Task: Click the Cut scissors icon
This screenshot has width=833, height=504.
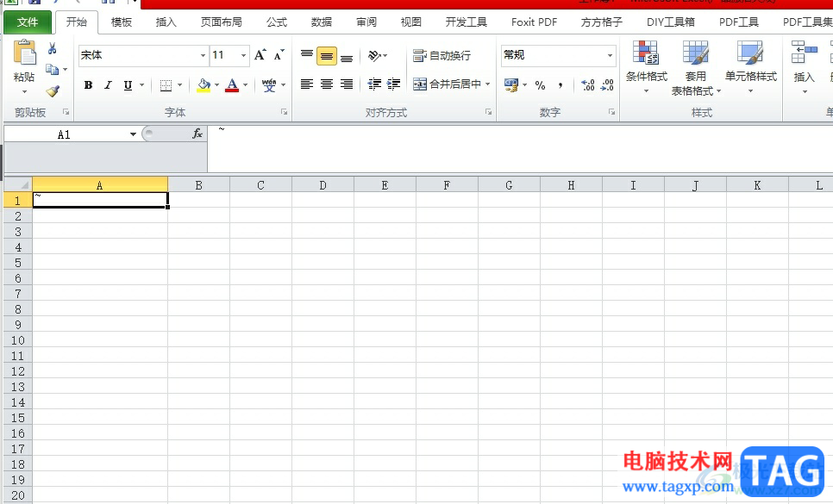Action: point(52,49)
